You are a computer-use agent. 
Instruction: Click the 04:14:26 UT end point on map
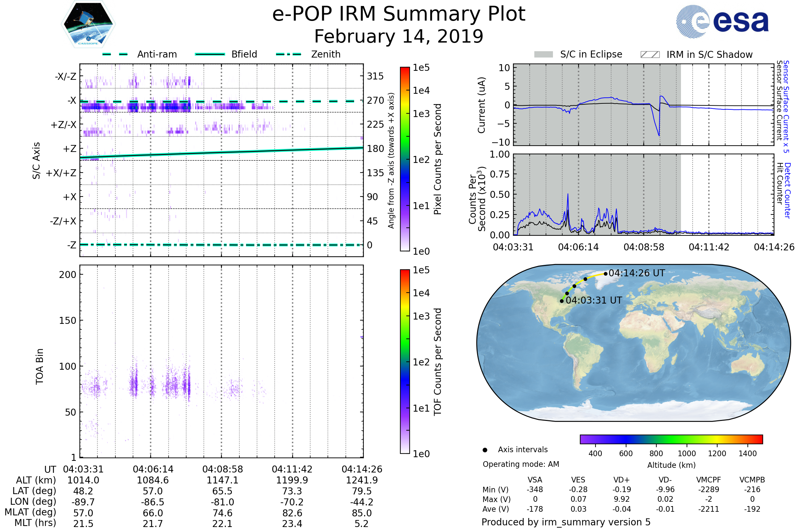click(605, 274)
